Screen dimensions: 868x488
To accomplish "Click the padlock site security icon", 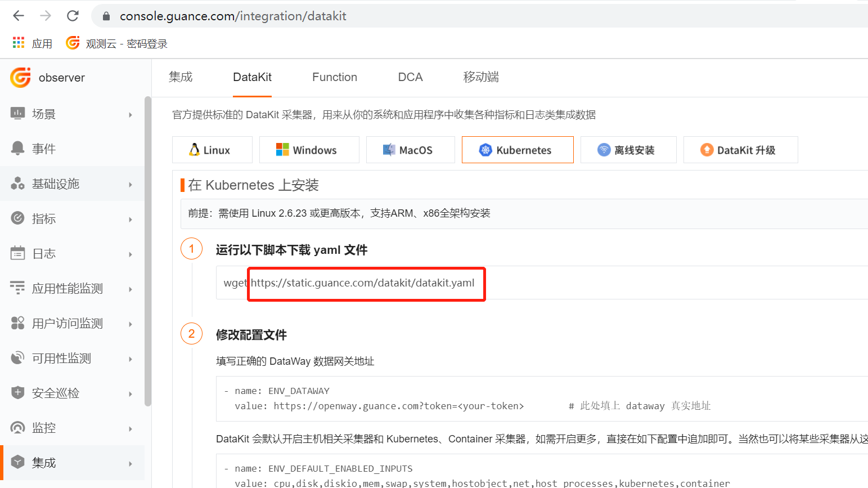I will tap(106, 16).
